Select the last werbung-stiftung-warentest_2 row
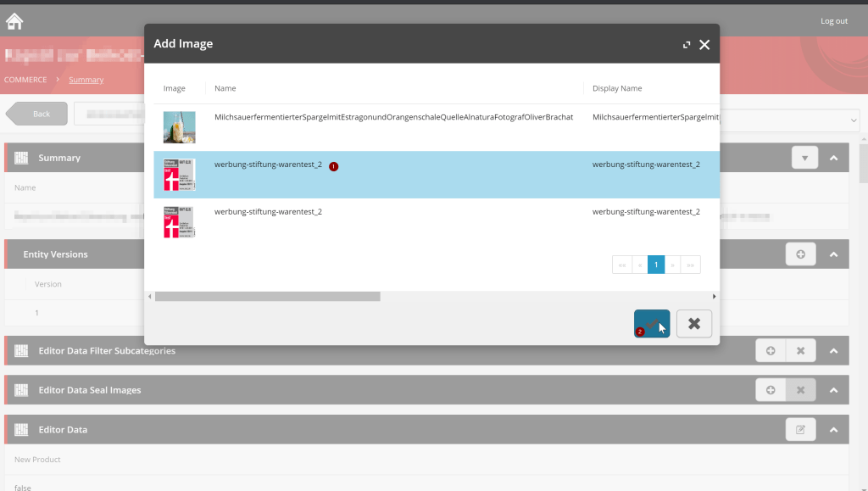 click(437, 222)
